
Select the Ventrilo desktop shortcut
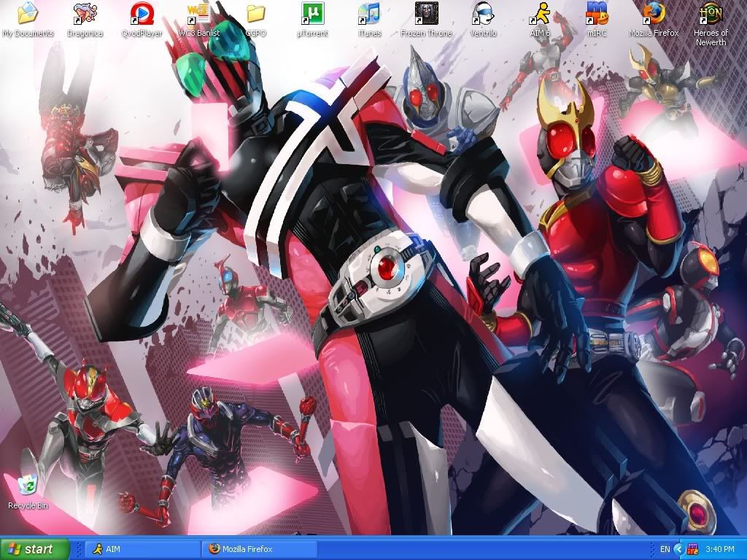[x=483, y=20]
